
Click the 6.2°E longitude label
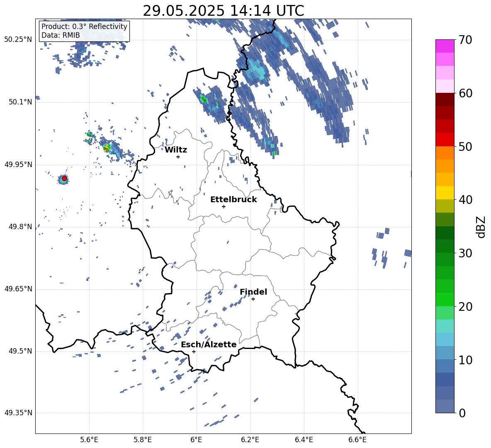coord(250,440)
